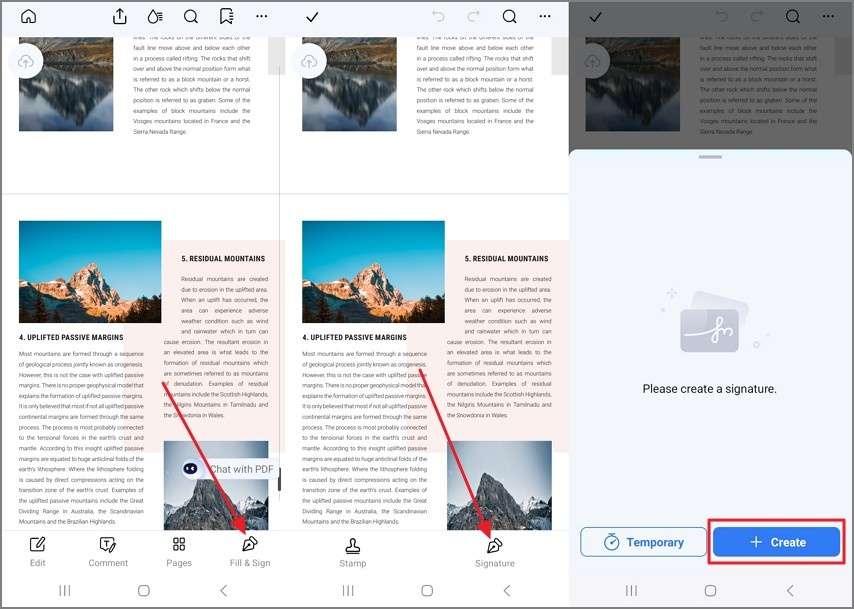Open search magnifier in middle screen
This screenshot has width=854, height=609.
[x=509, y=16]
